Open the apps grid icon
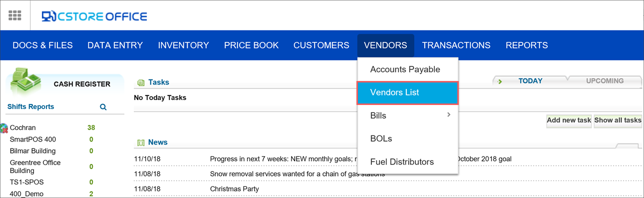 click(x=15, y=15)
